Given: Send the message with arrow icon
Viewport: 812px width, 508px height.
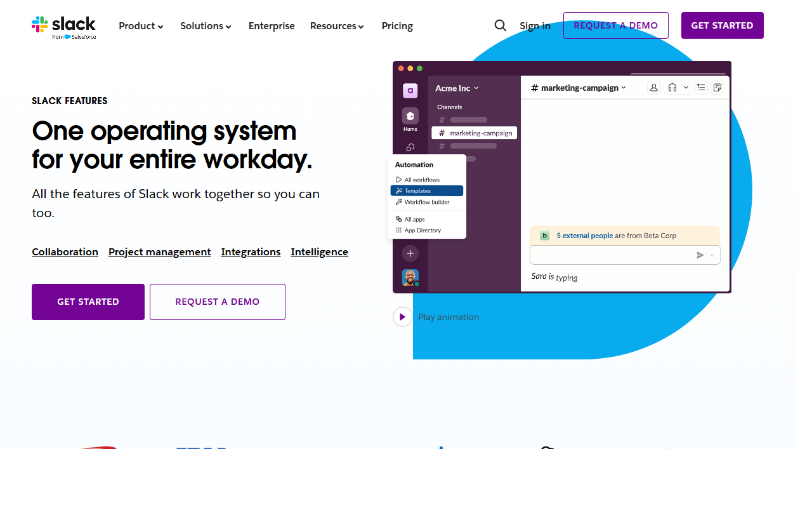Looking at the screenshot, I should [x=700, y=255].
